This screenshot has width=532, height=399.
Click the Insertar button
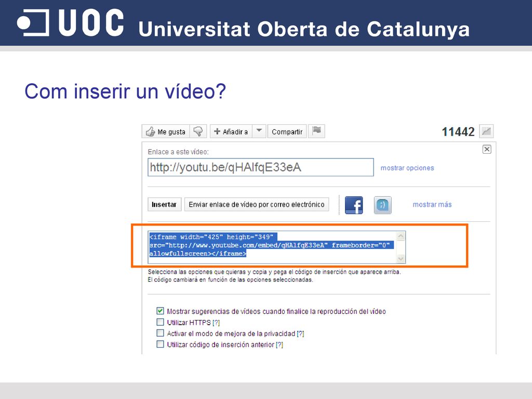pyautogui.click(x=164, y=205)
